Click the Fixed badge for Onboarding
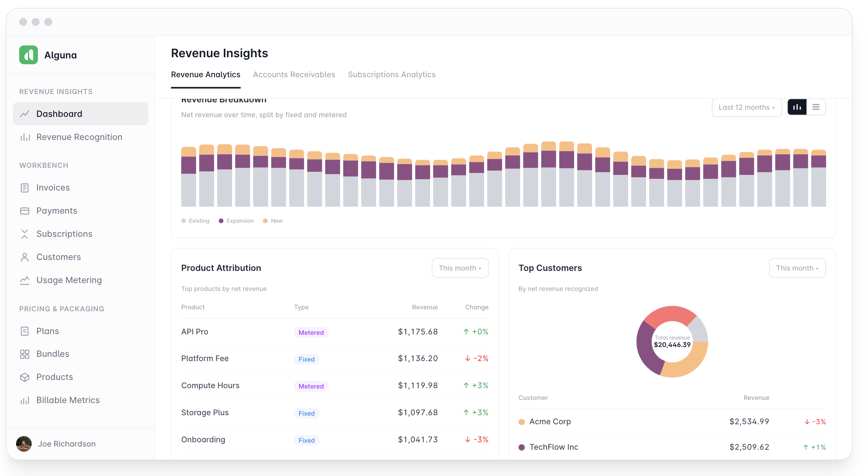The width and height of the screenshot is (868, 476). (307, 440)
